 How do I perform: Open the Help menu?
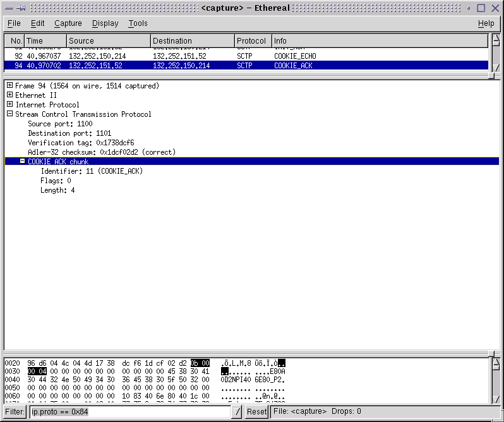coord(486,23)
